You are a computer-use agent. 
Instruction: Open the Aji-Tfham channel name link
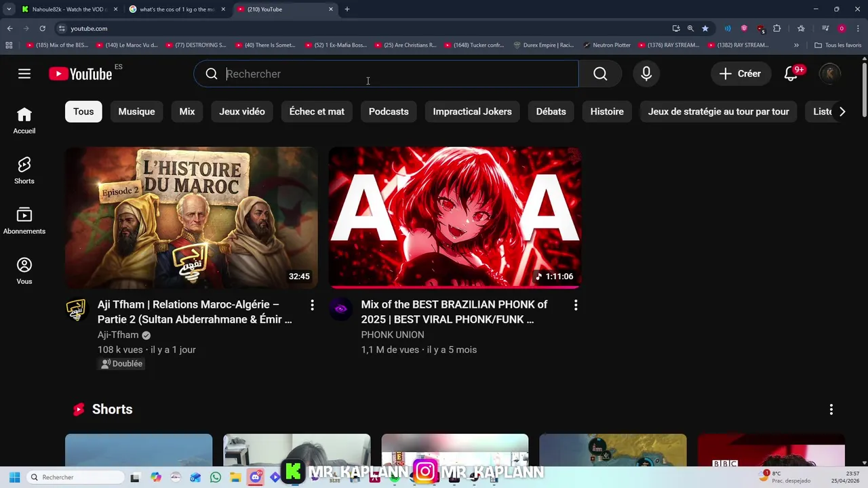point(118,335)
